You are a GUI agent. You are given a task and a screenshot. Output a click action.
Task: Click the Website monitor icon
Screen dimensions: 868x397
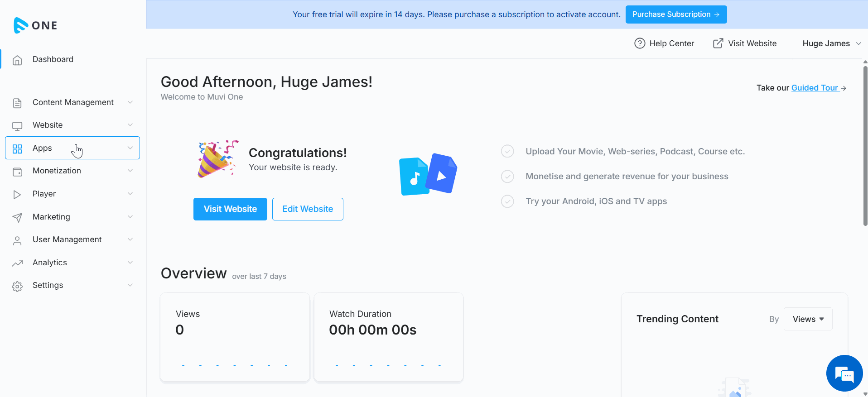point(17,125)
